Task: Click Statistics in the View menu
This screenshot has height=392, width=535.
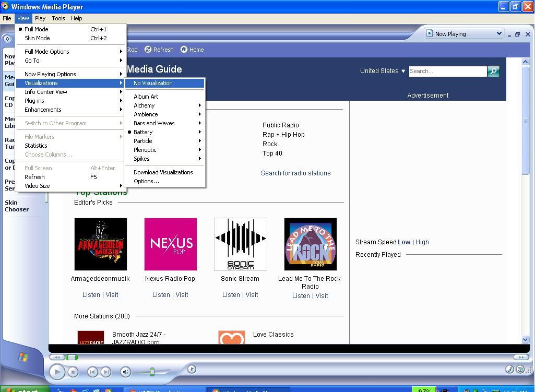Action: [x=71, y=146]
